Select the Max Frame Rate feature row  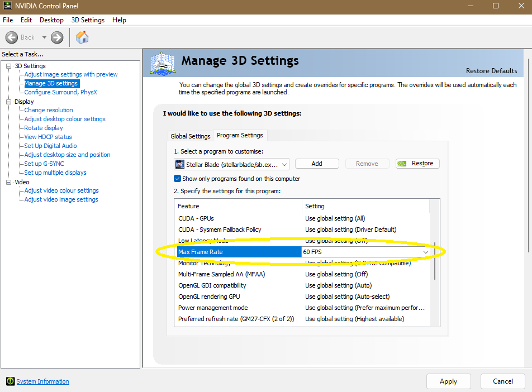[239, 252]
